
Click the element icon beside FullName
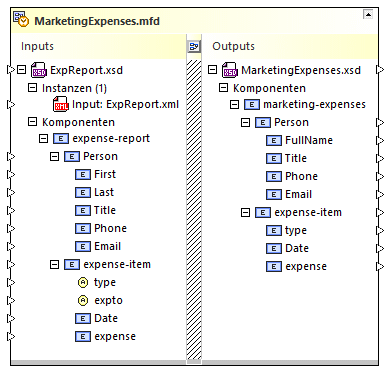click(x=274, y=141)
